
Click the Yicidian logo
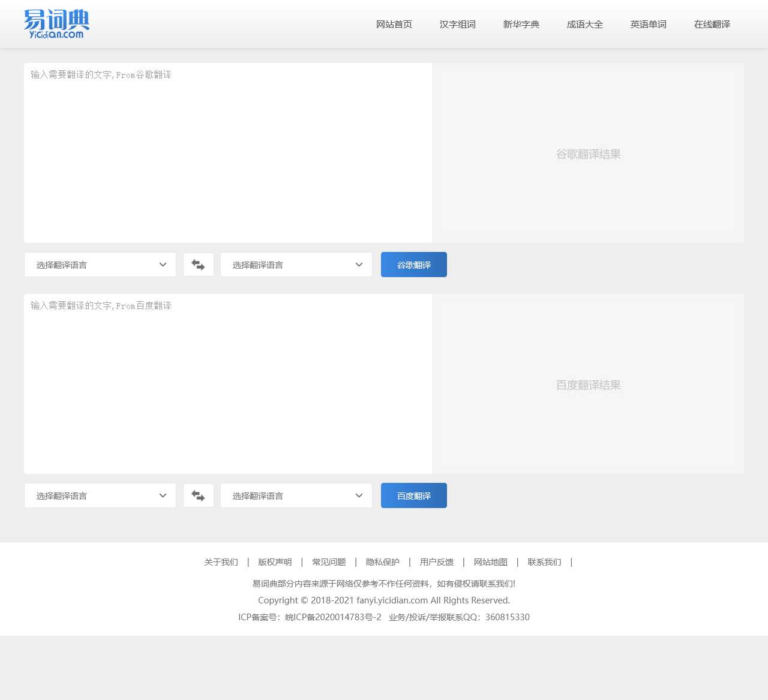(x=55, y=24)
